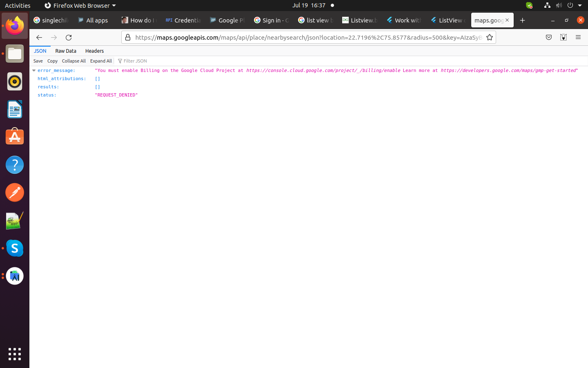Open Ubuntu Software from the dock
The height and width of the screenshot is (368, 588).
click(x=15, y=137)
